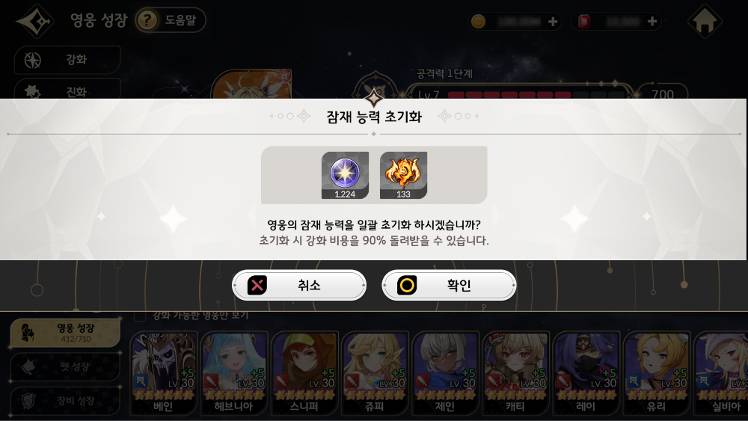This screenshot has width=748, height=421.
Task: Confirm reset with the 확인 button
Action: click(x=449, y=285)
